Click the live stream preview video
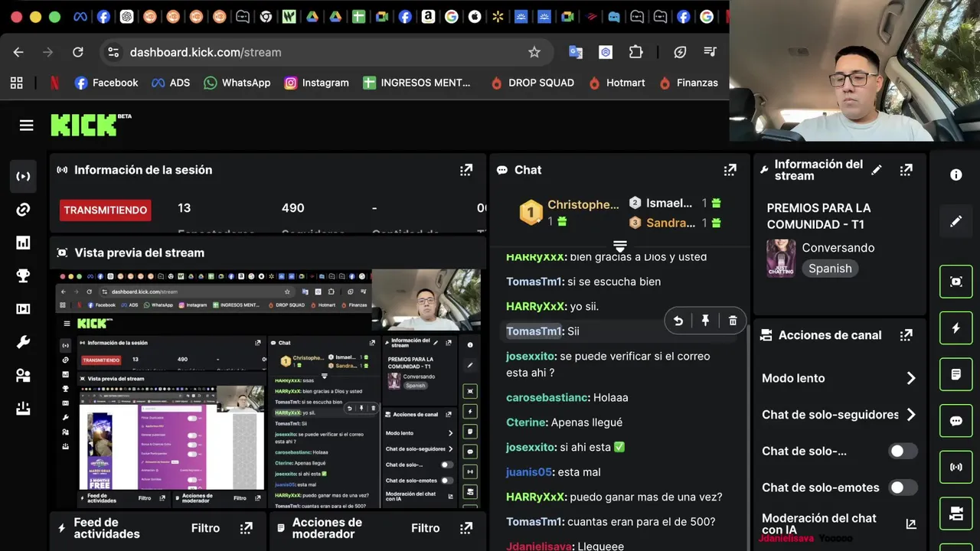The width and height of the screenshot is (980, 551). (x=268, y=390)
